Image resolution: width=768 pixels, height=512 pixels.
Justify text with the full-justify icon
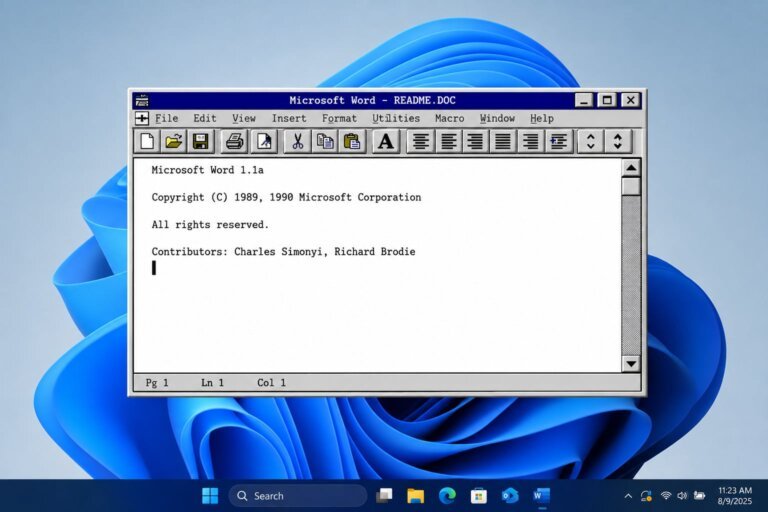[x=503, y=142]
